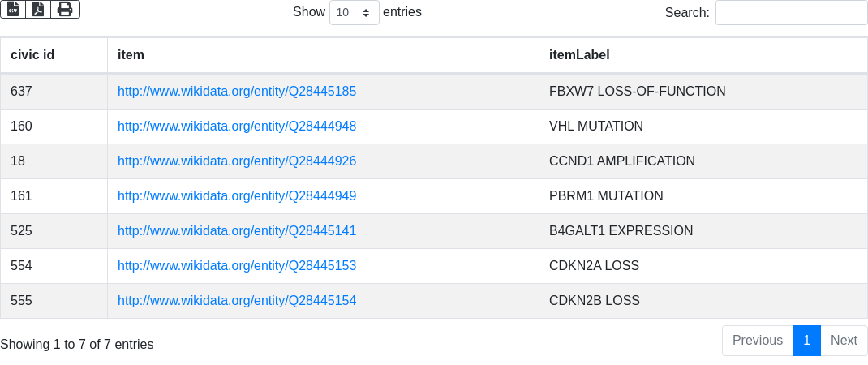Open the Q28445185 Wikidata link
This screenshot has height=365, width=868.
(x=237, y=92)
